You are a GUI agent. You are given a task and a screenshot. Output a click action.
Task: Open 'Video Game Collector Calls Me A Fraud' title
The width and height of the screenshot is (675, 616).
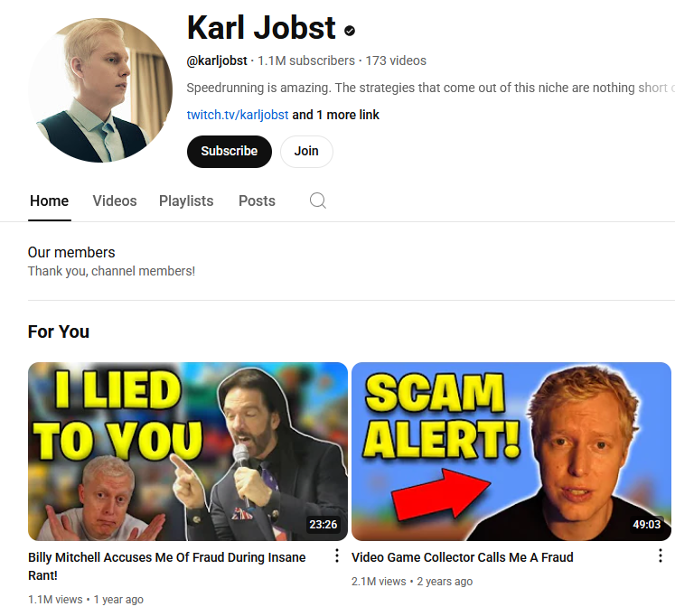(463, 557)
